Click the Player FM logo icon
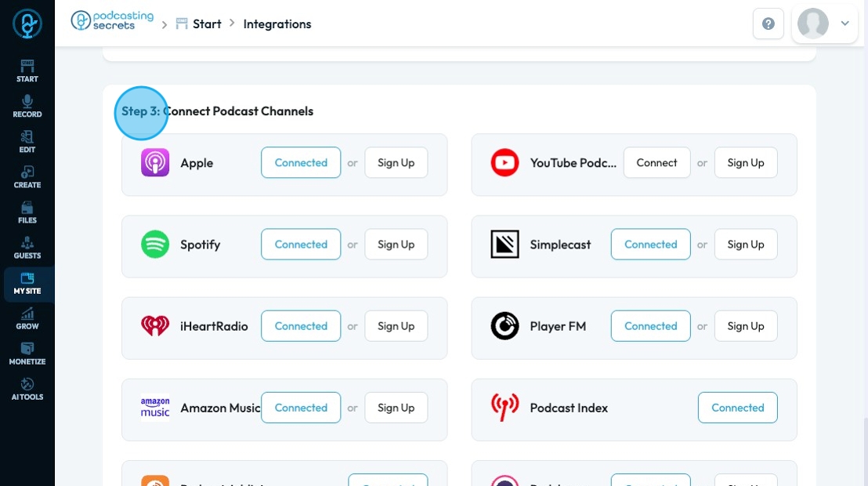Viewport: 868px width, 486px height. coord(505,326)
